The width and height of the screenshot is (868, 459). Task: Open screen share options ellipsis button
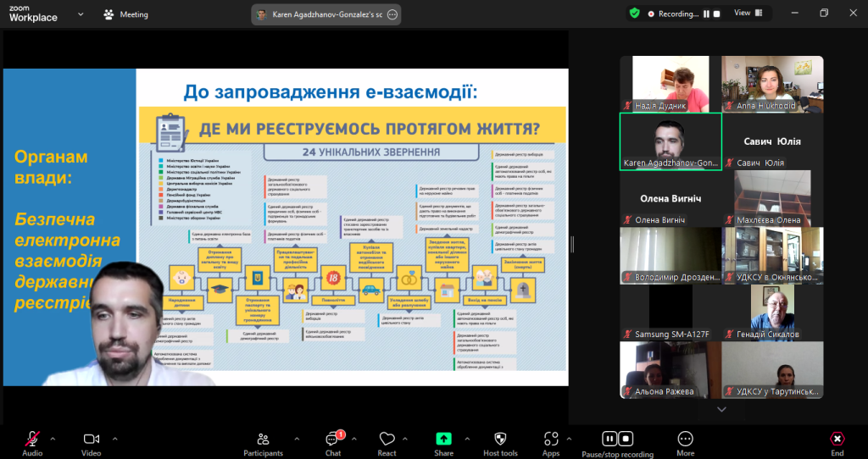point(392,14)
